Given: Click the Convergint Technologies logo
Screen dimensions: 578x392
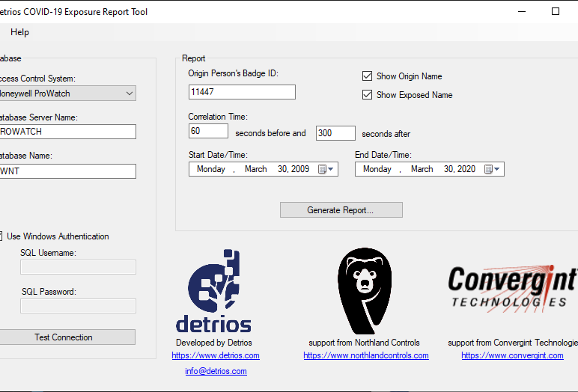Looking at the screenshot, I should [x=512, y=288].
